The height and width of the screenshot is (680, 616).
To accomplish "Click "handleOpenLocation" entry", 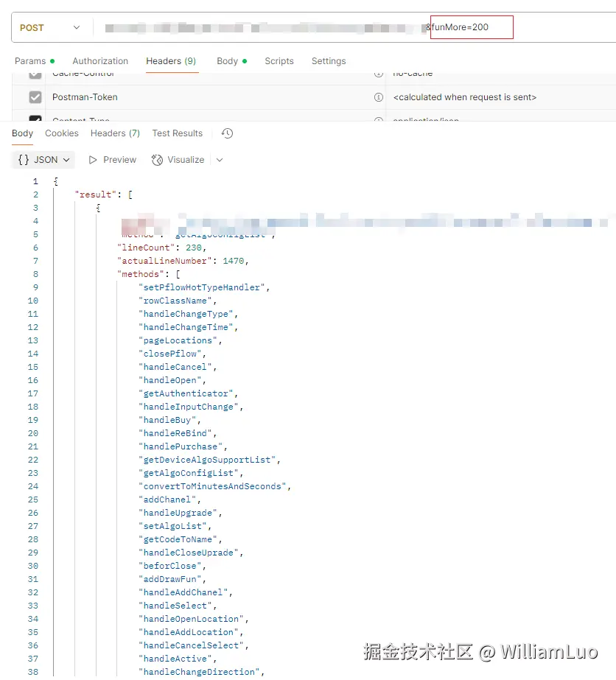I will [192, 619].
